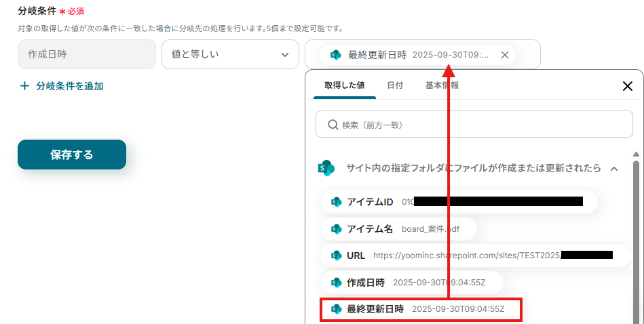Viewport: 644px width, 324px height.
Task: Open the 値と等しい operator dropdown
Action: [230, 54]
